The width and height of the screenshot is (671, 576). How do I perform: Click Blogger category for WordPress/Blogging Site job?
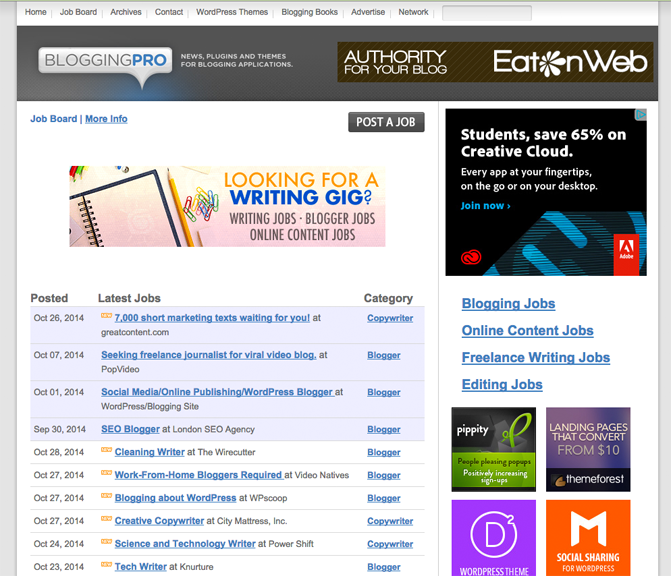coord(384,392)
